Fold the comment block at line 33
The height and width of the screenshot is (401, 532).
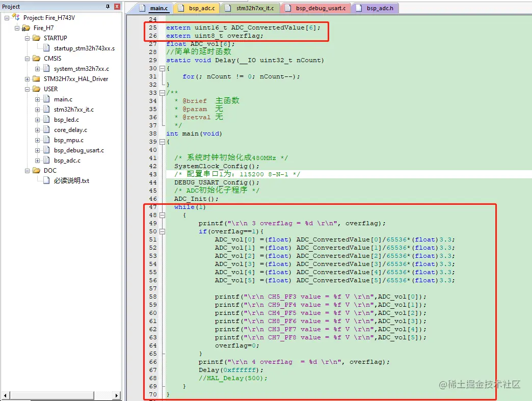(x=162, y=93)
